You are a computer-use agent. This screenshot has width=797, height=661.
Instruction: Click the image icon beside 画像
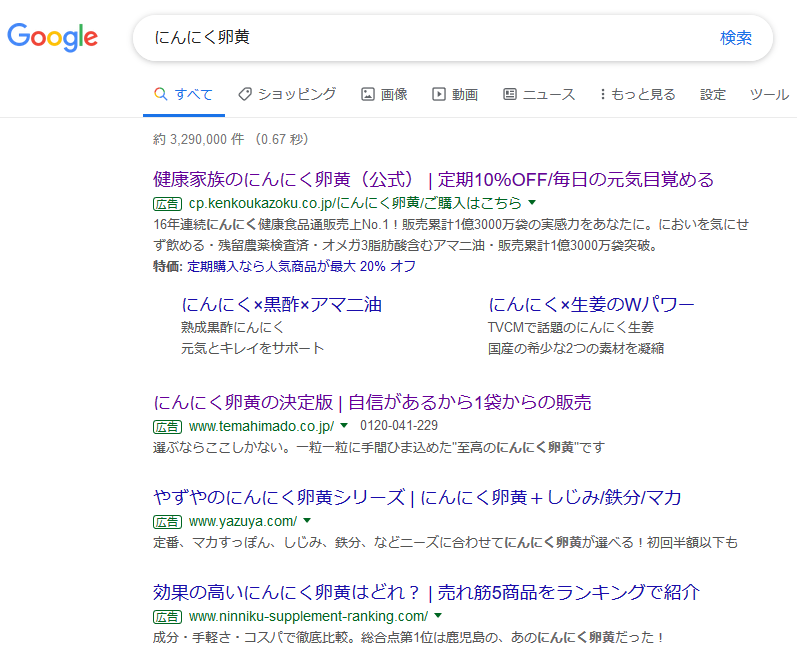(367, 94)
